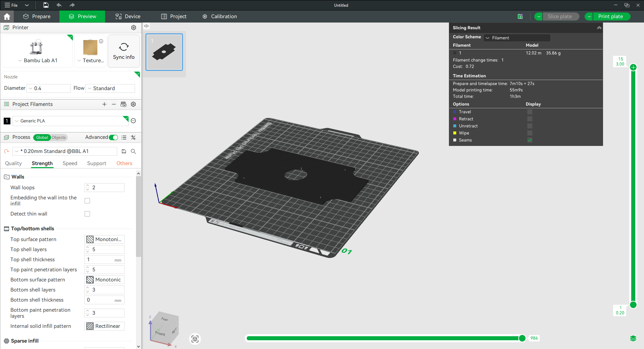Open the Flow Standard dropdown

point(110,88)
